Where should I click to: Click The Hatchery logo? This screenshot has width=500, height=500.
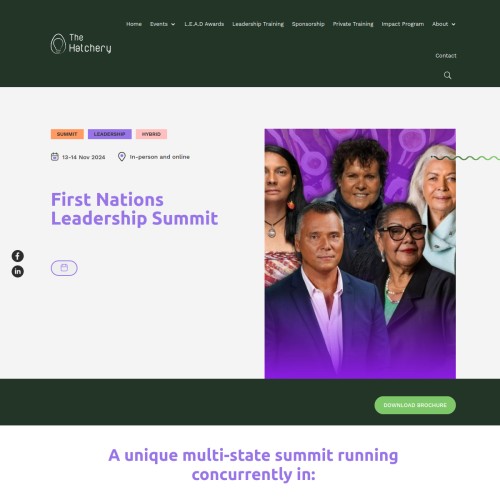[81, 44]
